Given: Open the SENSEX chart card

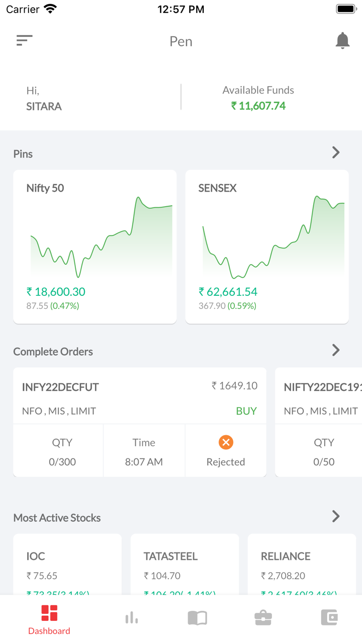Looking at the screenshot, I should click(x=267, y=247).
